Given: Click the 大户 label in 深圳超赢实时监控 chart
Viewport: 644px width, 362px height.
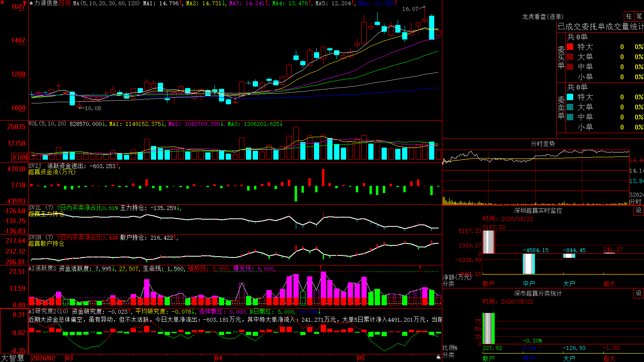Looking at the screenshot, I should [569, 284].
